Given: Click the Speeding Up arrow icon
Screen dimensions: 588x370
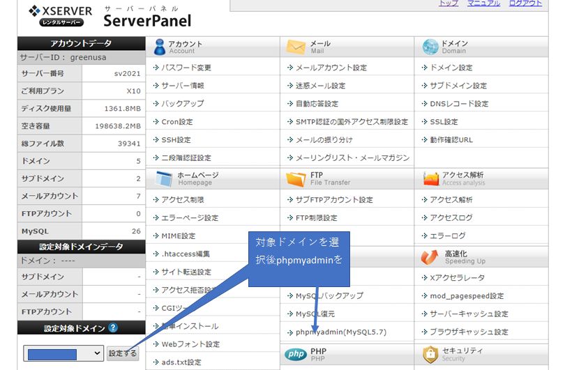Looking at the screenshot, I should click(430, 258).
